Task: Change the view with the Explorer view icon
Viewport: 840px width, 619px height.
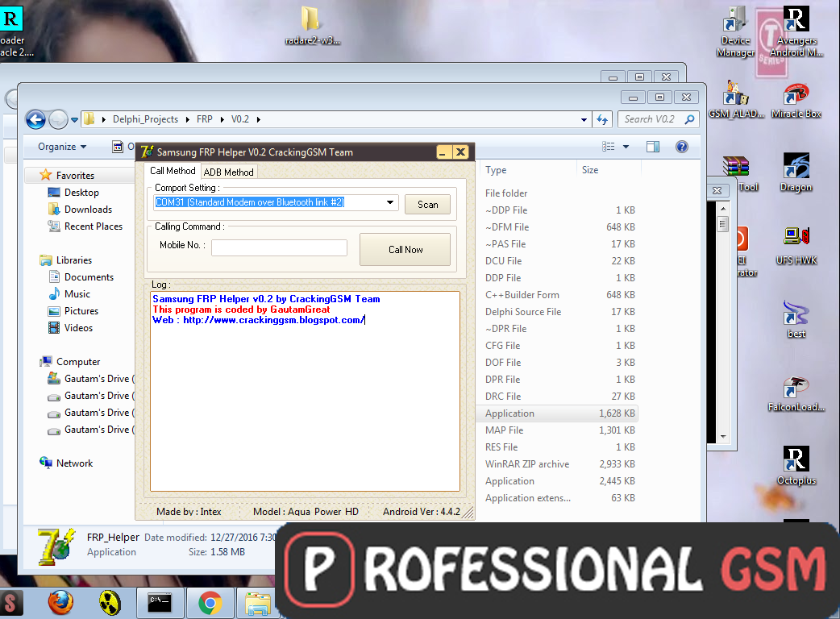Action: [x=608, y=147]
